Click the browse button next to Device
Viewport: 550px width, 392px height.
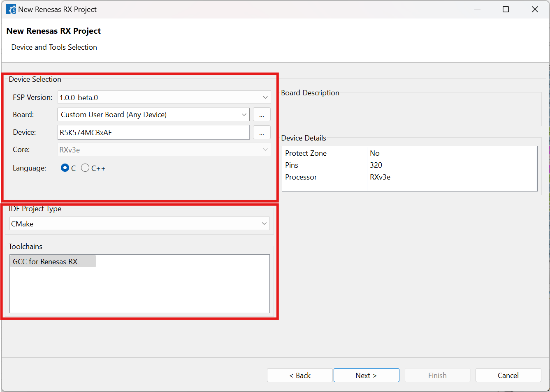[262, 132]
